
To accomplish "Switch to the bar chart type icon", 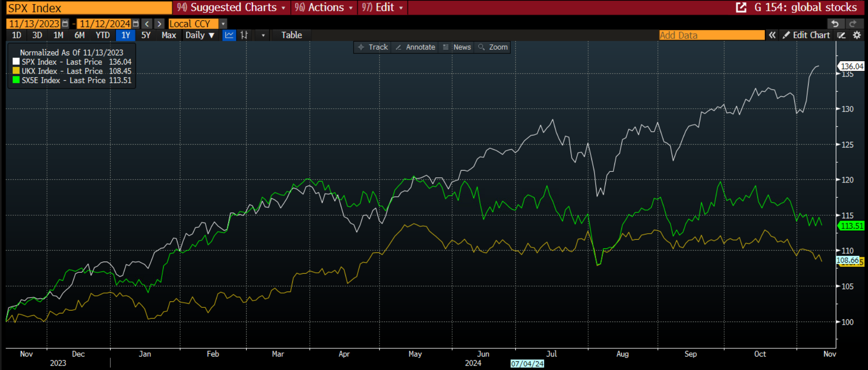I will 244,35.
